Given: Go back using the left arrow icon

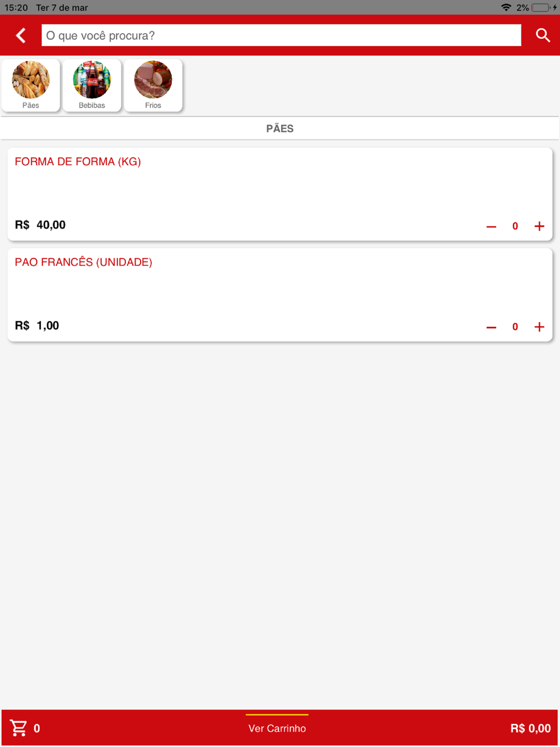Looking at the screenshot, I should (x=21, y=35).
